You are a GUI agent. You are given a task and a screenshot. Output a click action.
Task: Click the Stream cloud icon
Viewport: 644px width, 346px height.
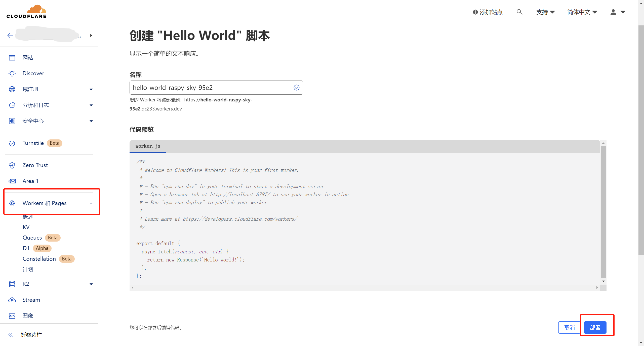click(x=12, y=300)
